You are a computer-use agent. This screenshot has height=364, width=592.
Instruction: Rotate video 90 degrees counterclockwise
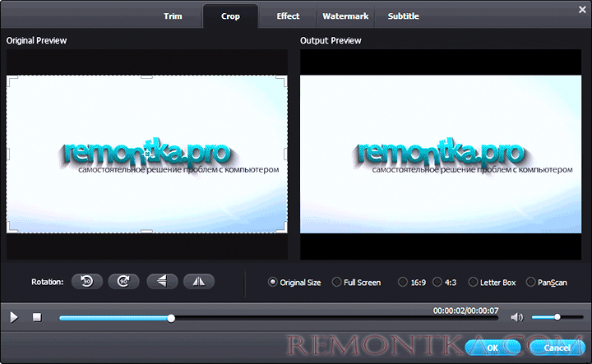87,281
